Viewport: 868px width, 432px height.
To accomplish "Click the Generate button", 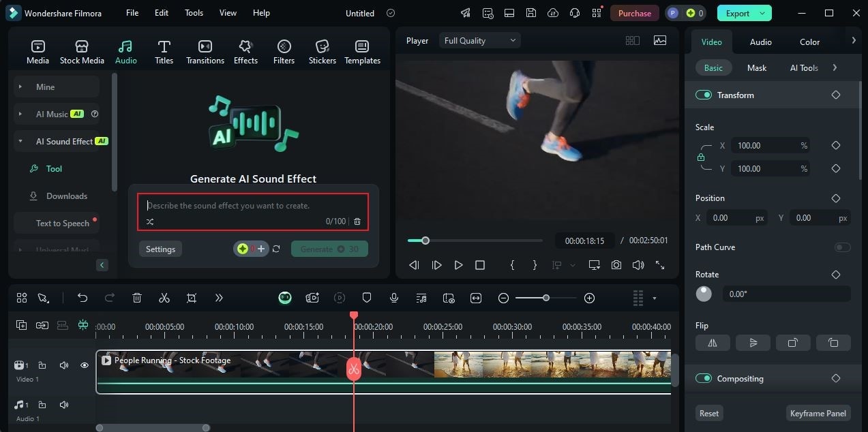I will pyautogui.click(x=329, y=249).
